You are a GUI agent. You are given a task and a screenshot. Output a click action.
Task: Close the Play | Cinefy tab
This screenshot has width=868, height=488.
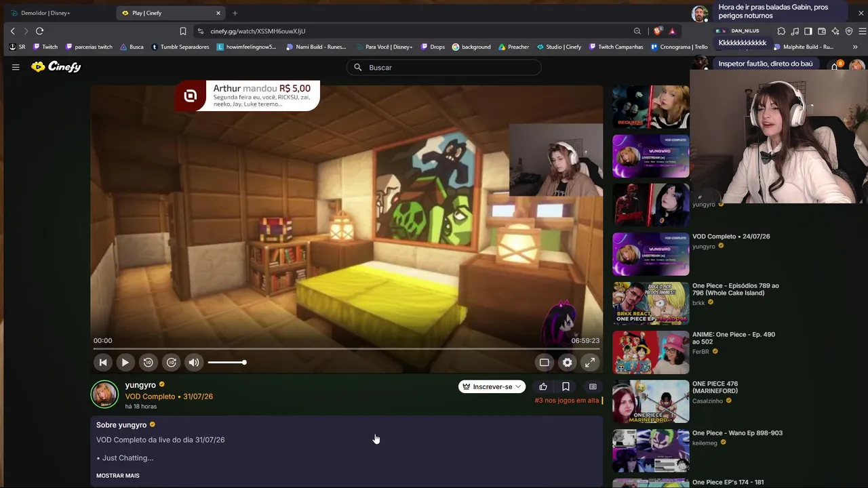click(x=218, y=13)
